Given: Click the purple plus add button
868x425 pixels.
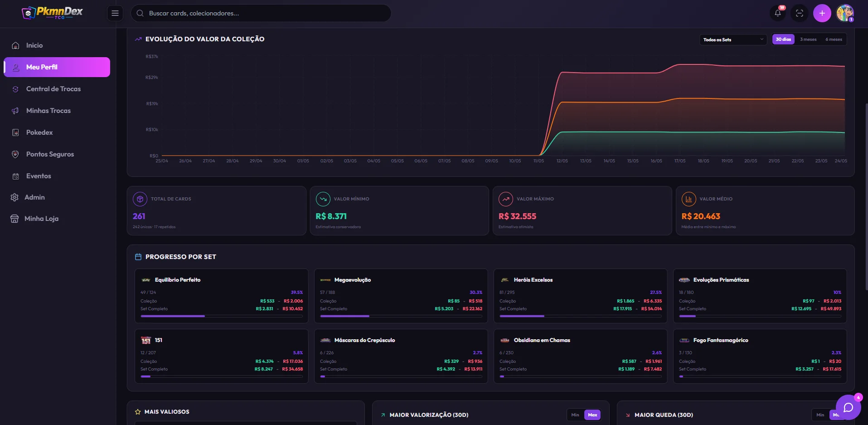Looking at the screenshot, I should (x=822, y=13).
